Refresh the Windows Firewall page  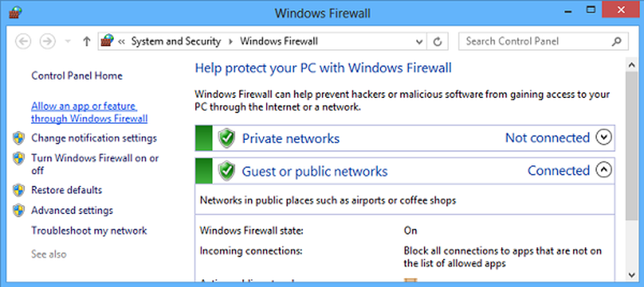pos(437,41)
